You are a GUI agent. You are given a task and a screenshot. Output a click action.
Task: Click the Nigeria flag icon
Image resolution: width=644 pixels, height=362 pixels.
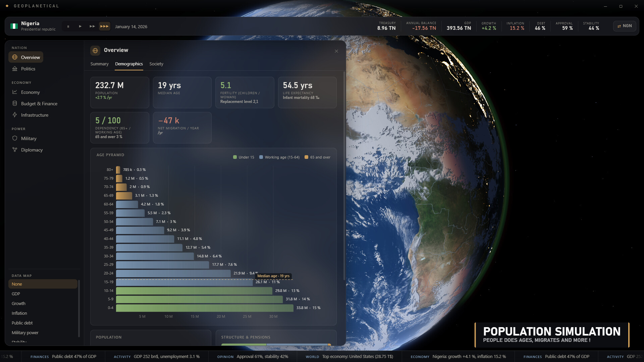click(14, 26)
